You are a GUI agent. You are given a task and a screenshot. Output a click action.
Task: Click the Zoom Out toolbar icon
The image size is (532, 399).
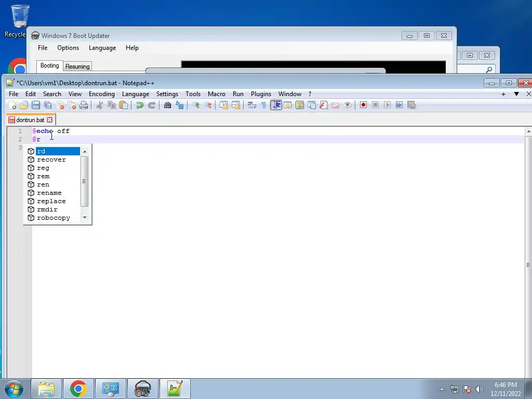(208, 105)
